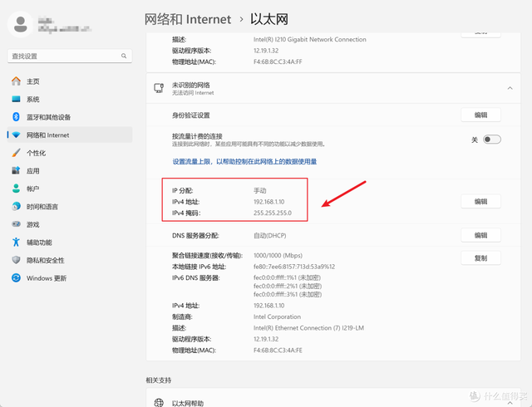Collapse the unidentified network (未识别的网络) section

point(508,87)
